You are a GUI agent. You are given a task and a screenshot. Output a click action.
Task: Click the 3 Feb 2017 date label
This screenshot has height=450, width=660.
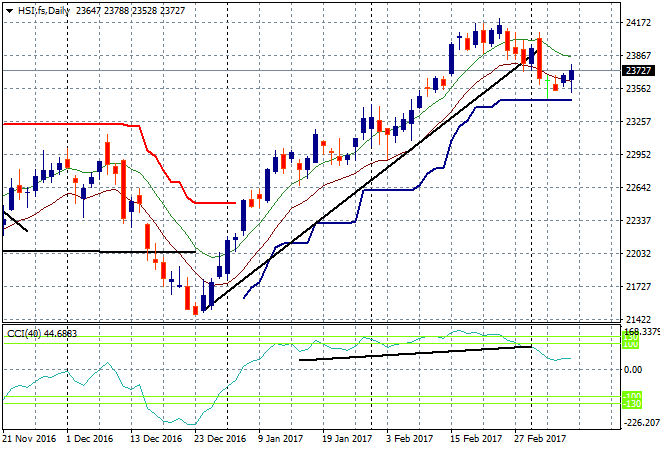pyautogui.click(x=409, y=439)
